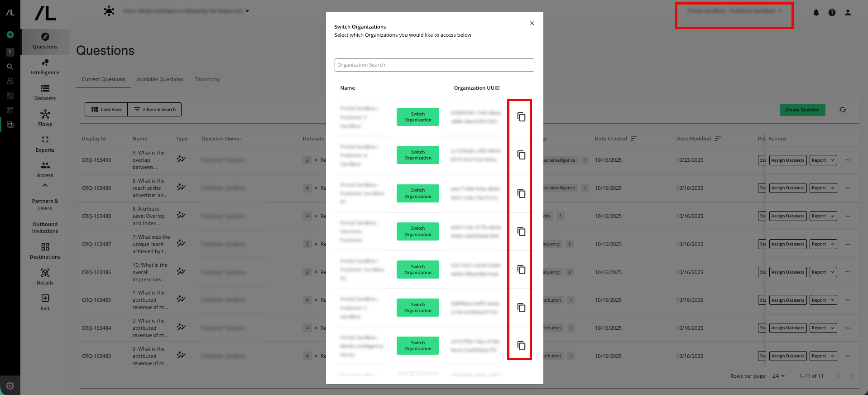
Task: Open the organization switcher dropdown in header
Action: coord(734,11)
